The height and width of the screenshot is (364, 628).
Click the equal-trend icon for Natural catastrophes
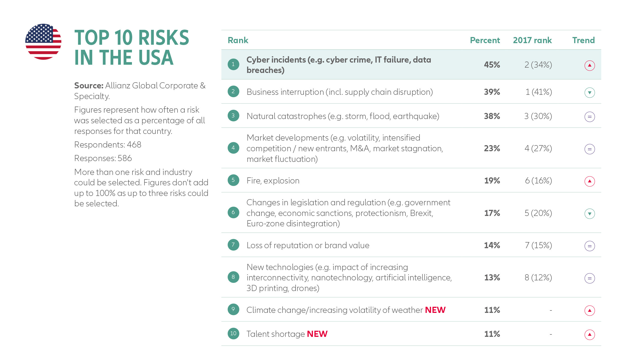(589, 117)
